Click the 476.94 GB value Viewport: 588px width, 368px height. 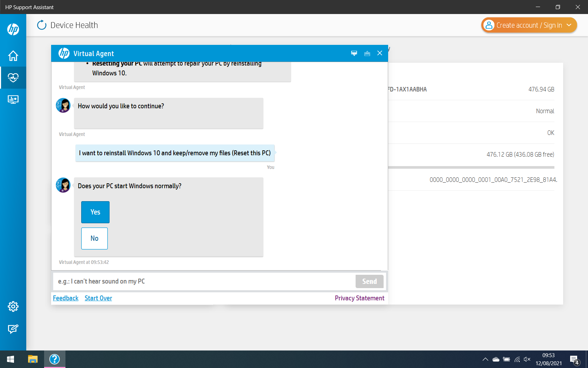[x=541, y=89]
